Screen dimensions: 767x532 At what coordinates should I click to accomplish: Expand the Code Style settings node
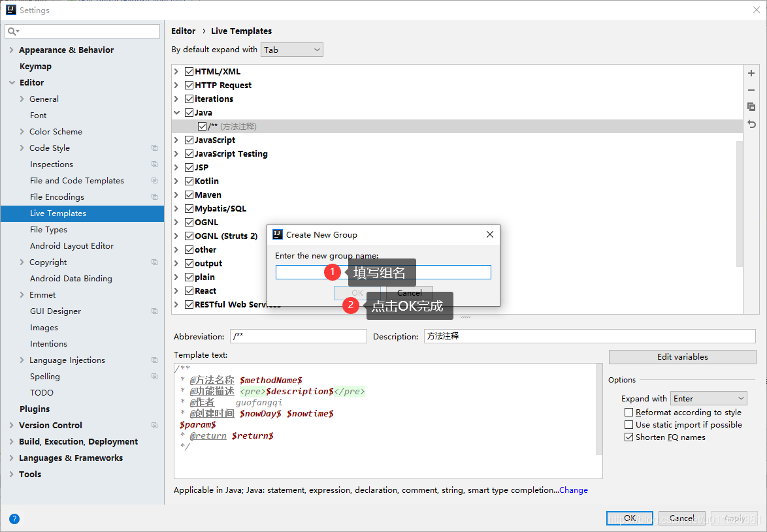point(22,148)
